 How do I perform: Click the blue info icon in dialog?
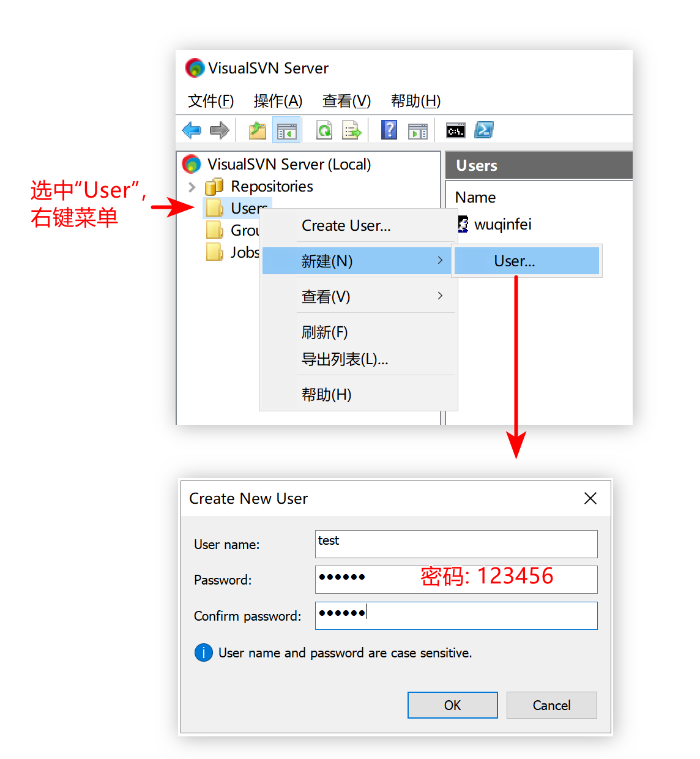204,652
